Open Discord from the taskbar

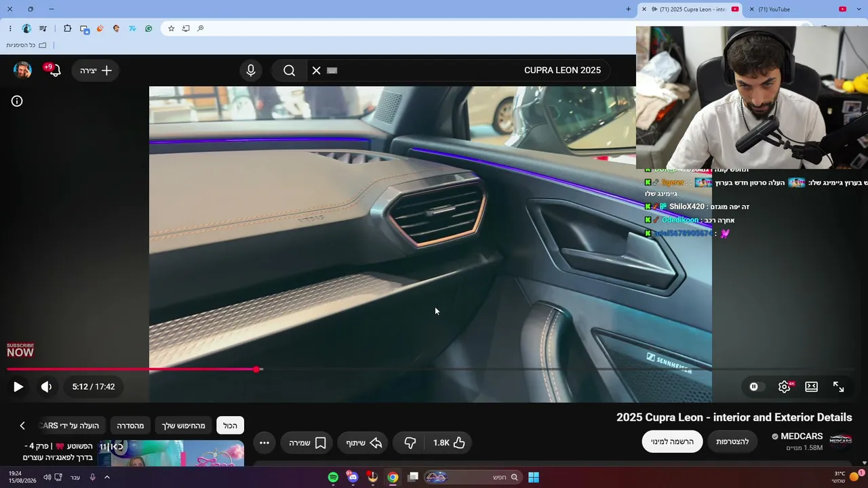(353, 477)
